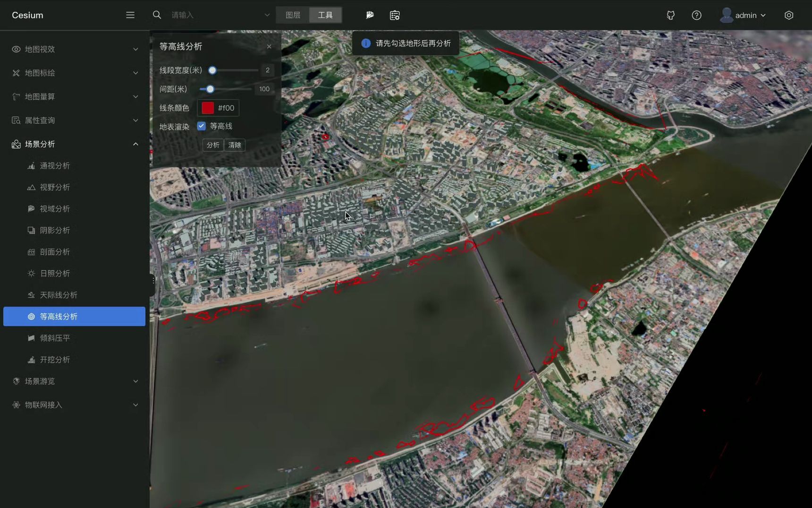Viewport: 812px width, 508px height.
Task: Uncheck the 等高线 surface rendering checkbox
Action: click(202, 126)
